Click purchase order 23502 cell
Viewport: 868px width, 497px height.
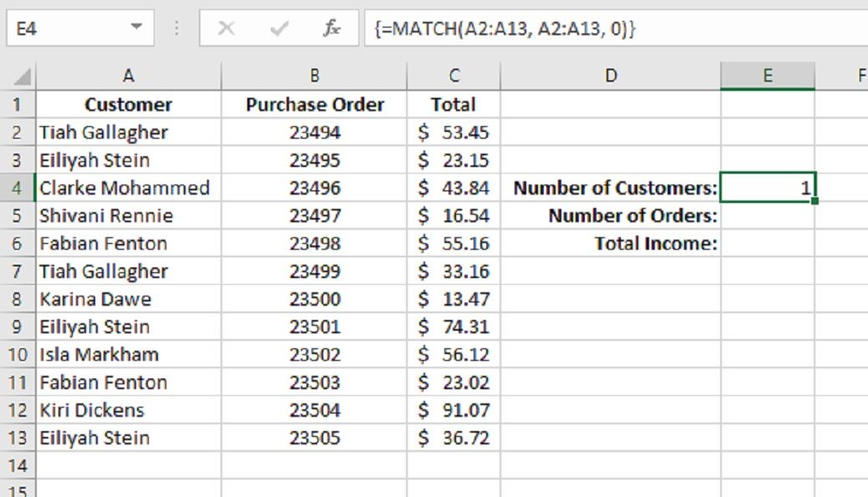pyautogui.click(x=314, y=354)
